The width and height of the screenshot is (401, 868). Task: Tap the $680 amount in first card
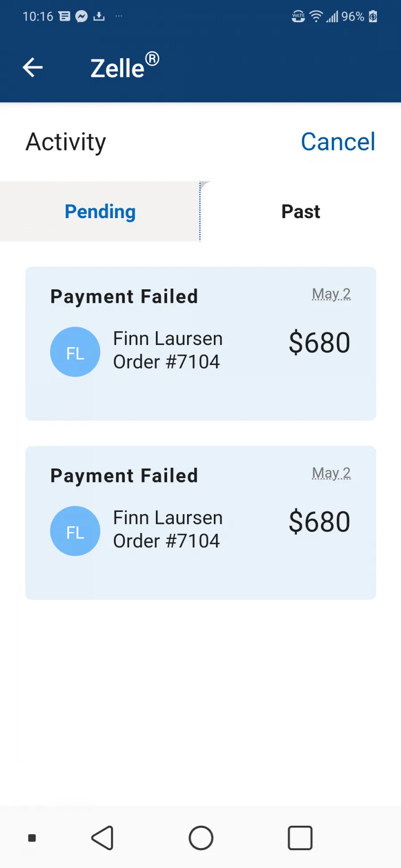click(319, 342)
